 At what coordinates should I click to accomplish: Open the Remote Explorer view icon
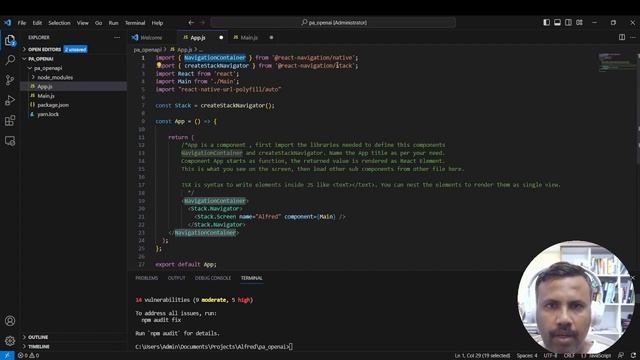[10, 141]
